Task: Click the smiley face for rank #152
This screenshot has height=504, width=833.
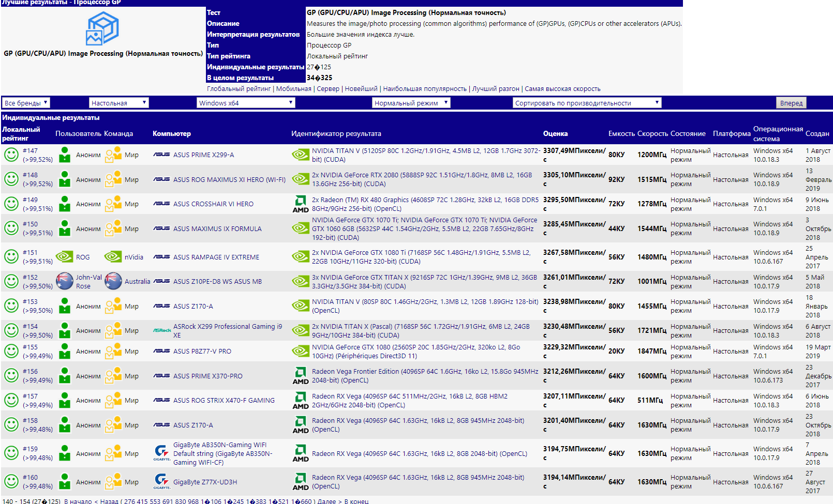Action: [x=11, y=281]
